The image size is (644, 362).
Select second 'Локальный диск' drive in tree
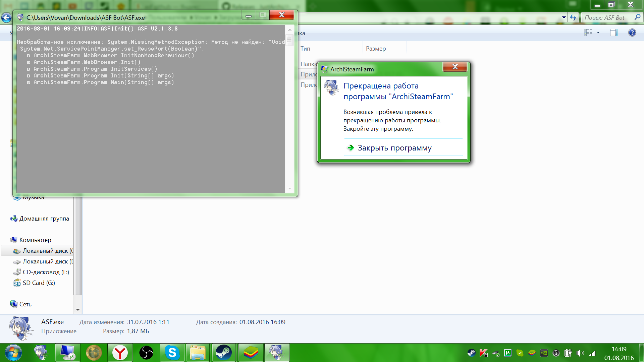(43, 261)
